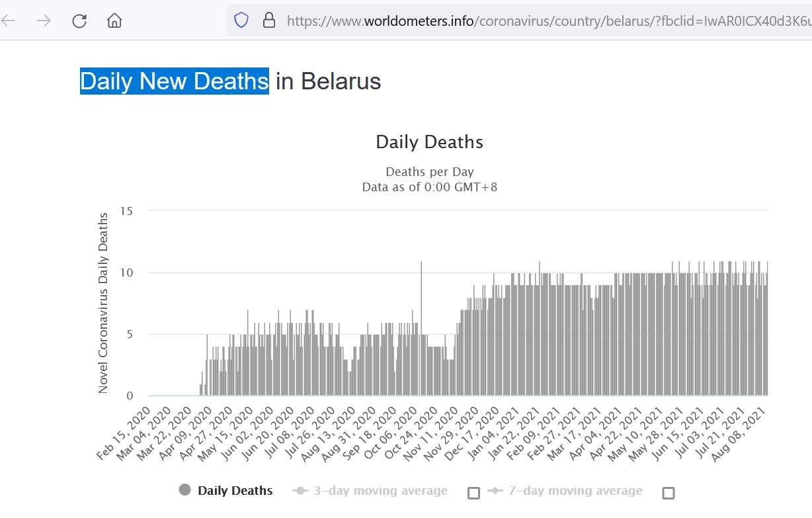Screen dimensions: 812x518
Task: Click the highlighted Daily New Deaths heading
Action: coord(175,81)
